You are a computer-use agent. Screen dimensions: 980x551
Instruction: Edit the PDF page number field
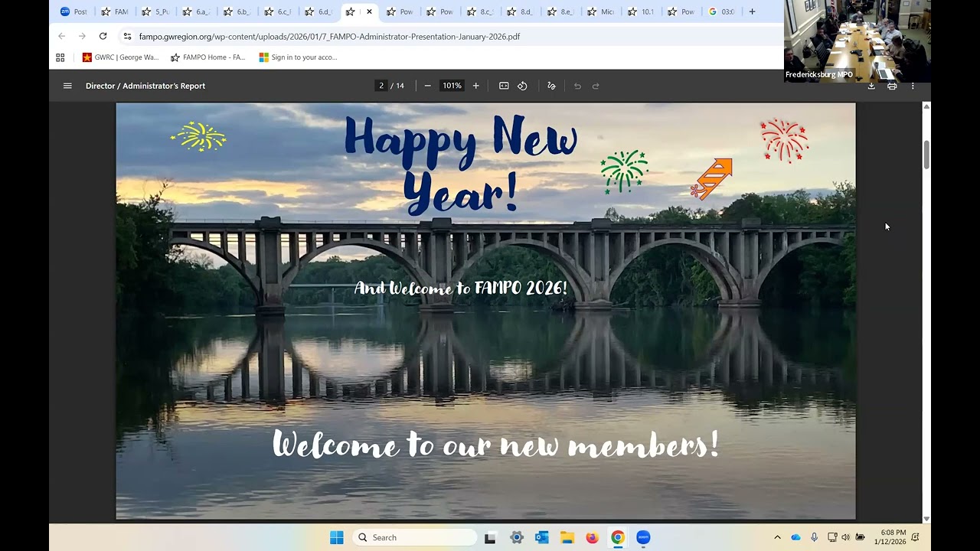381,86
